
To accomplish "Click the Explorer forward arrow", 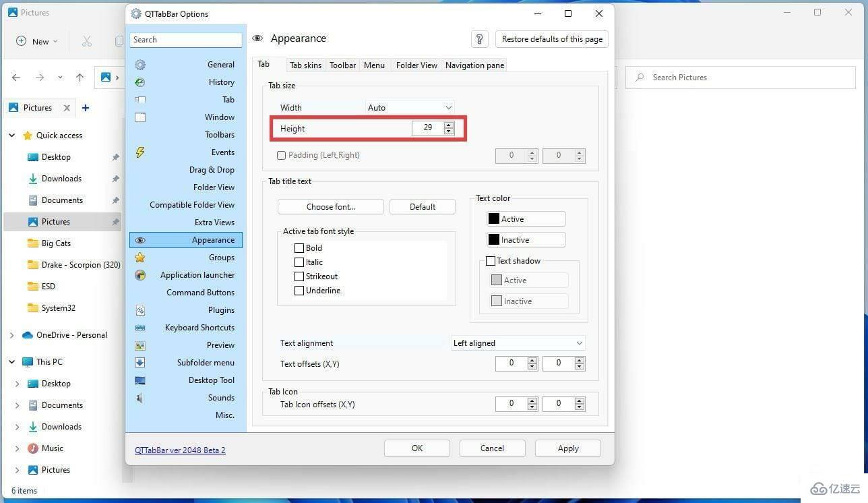I will [x=40, y=78].
